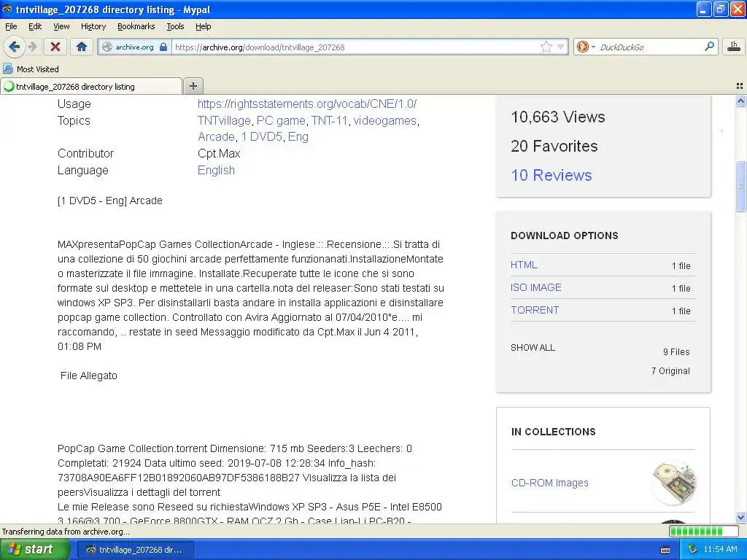The width and height of the screenshot is (747, 560).
Task: Click the File Allegato text
Action: tap(88, 376)
